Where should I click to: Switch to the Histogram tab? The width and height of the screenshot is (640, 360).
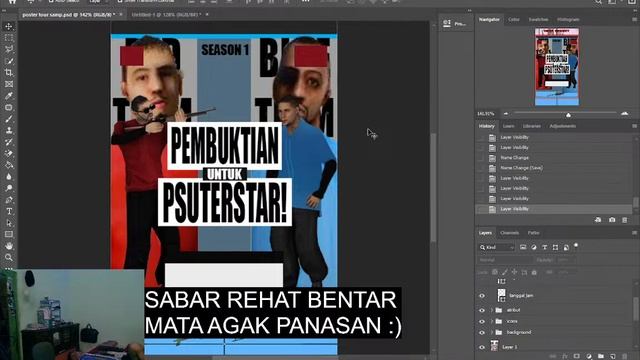(x=568, y=19)
